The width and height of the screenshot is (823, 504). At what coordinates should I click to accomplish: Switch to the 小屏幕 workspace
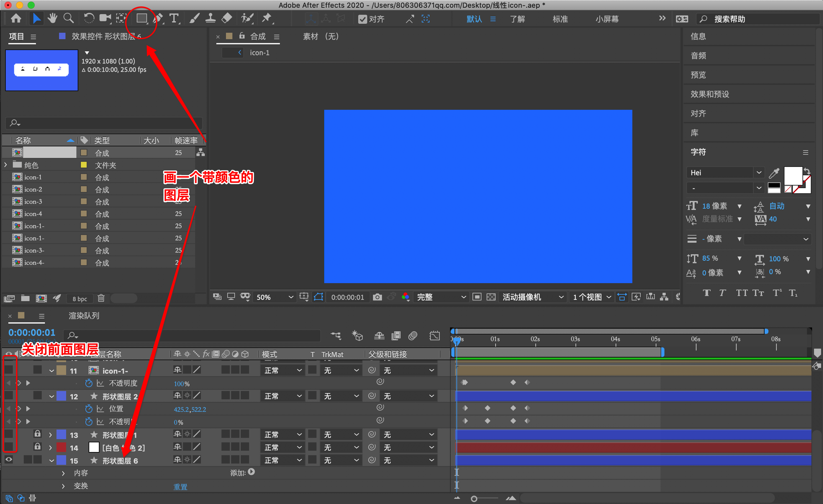607,19
